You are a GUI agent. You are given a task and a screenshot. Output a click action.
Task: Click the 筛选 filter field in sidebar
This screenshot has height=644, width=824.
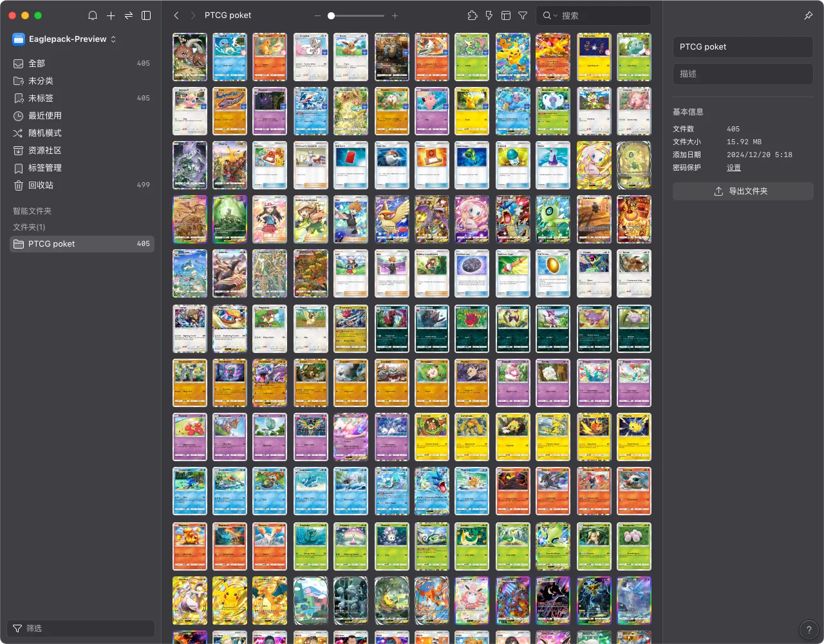pos(81,628)
